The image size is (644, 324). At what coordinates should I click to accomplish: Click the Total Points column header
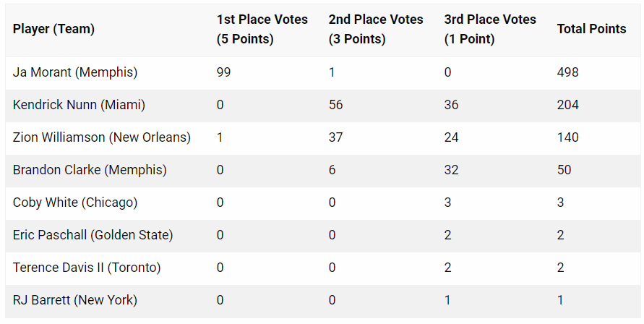click(x=591, y=29)
